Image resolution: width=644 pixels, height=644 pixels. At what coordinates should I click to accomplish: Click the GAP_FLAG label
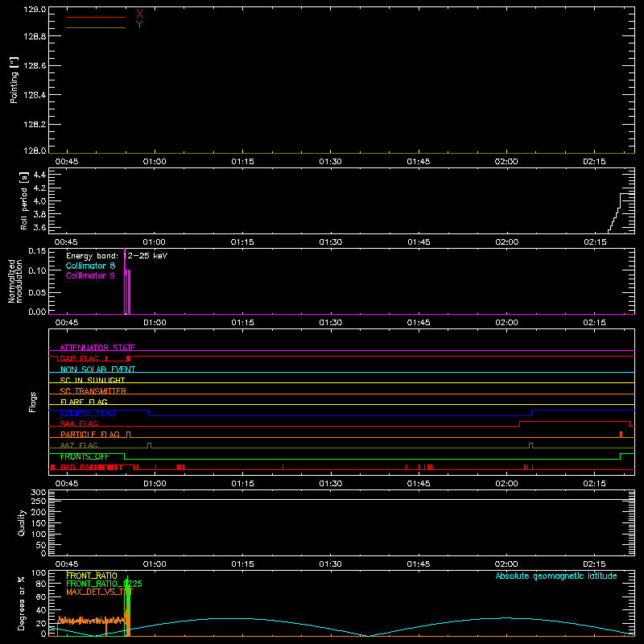click(x=79, y=358)
